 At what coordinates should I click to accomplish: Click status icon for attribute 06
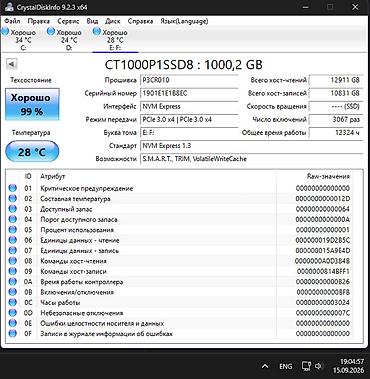(x=13, y=240)
